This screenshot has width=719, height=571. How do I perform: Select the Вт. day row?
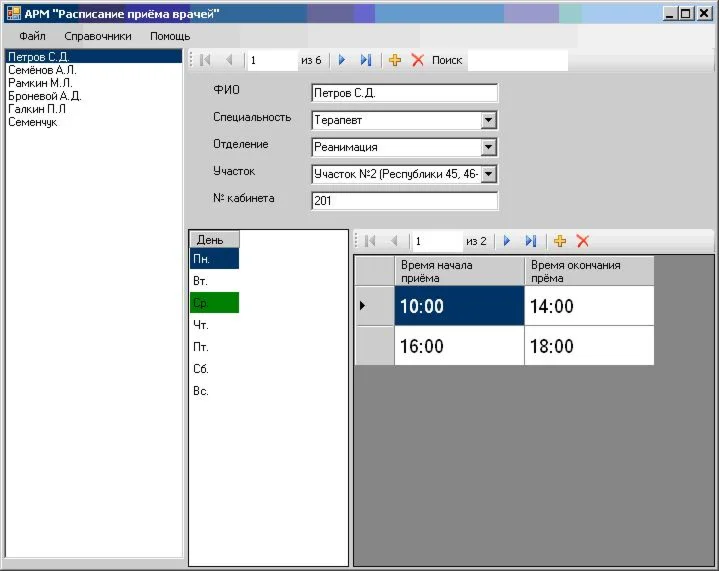pyautogui.click(x=214, y=281)
